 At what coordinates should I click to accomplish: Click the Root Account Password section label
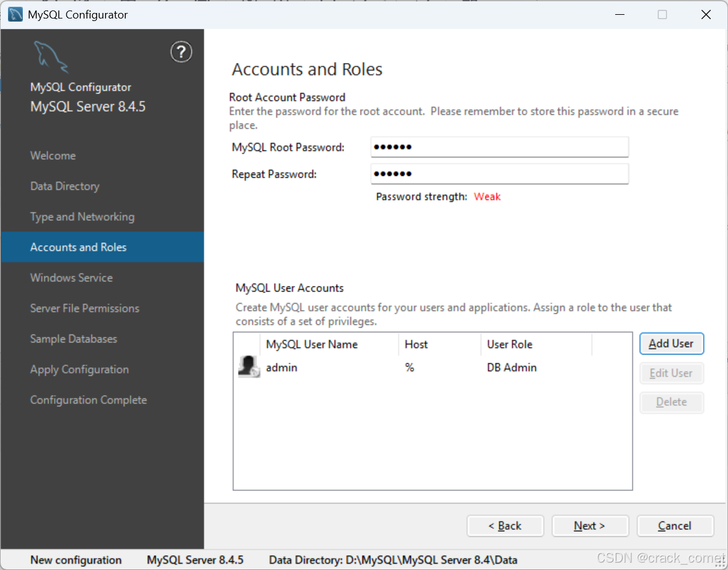[x=287, y=97]
